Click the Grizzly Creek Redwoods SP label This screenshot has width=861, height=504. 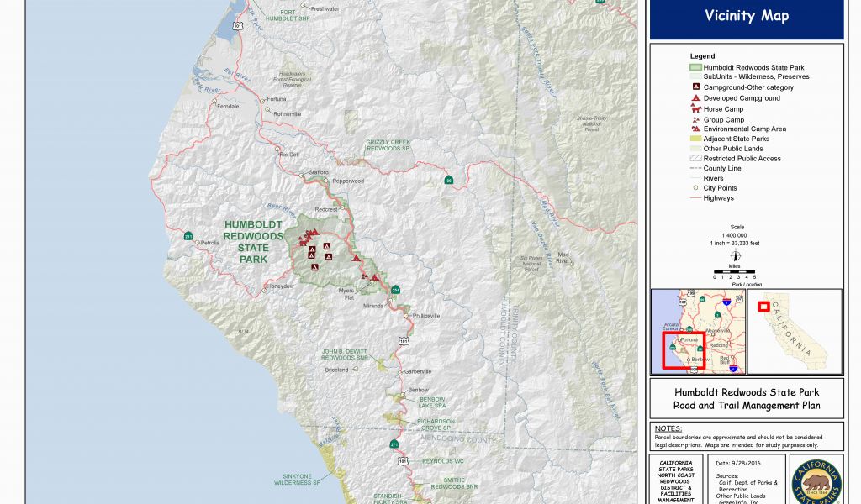tap(388, 145)
